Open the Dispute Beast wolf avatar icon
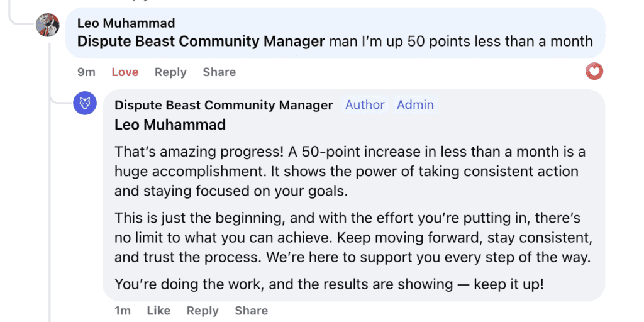The width and height of the screenshot is (644, 322). 85,104
